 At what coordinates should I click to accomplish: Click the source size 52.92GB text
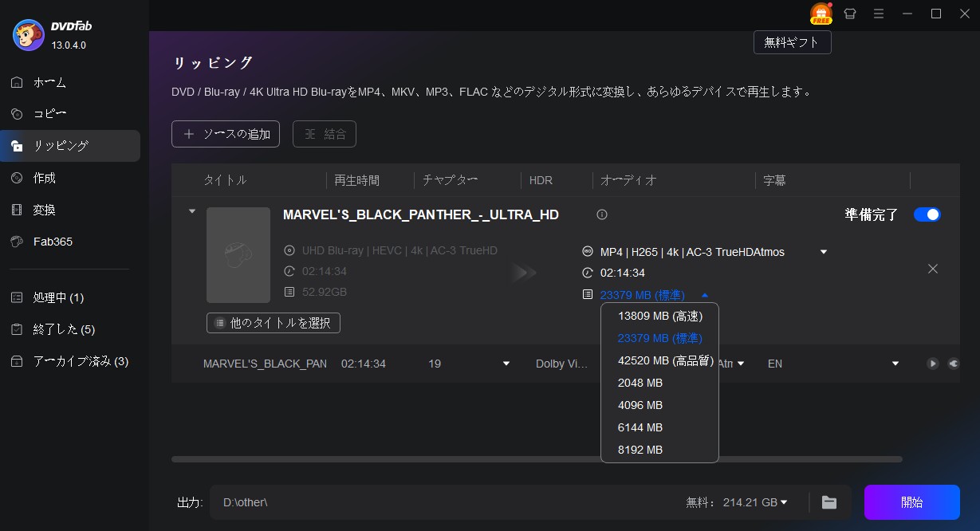coord(325,292)
